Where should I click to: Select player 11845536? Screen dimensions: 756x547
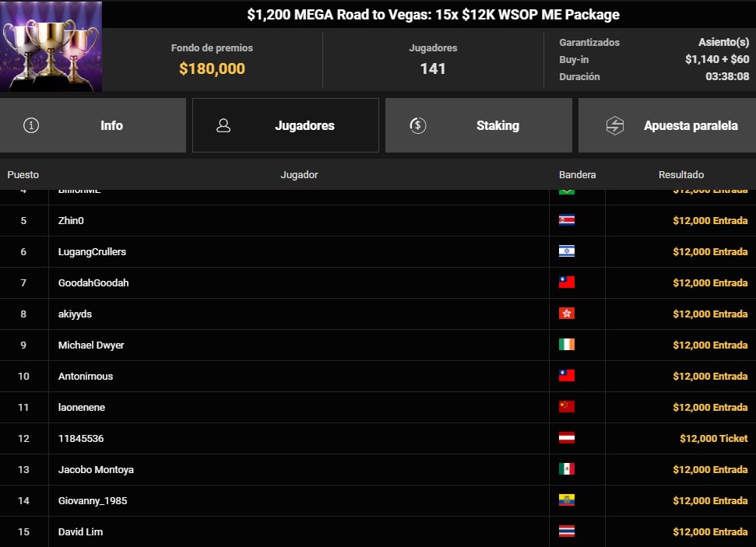(x=81, y=439)
